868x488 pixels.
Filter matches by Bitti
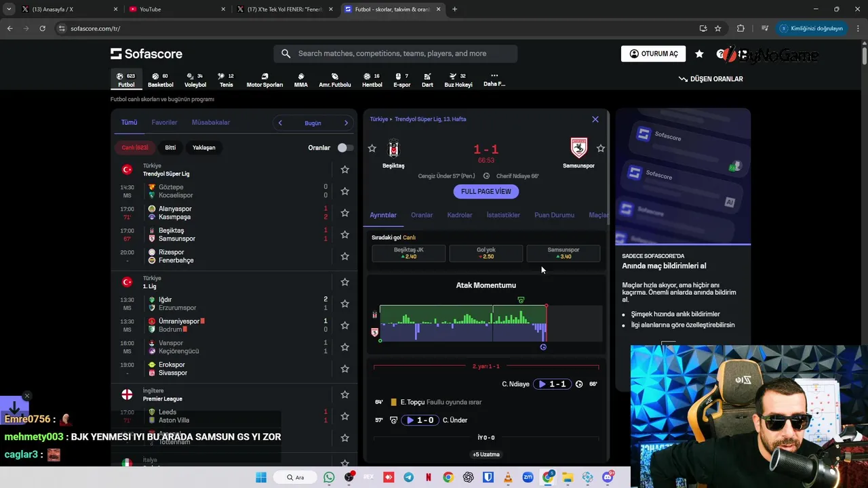pos(170,148)
